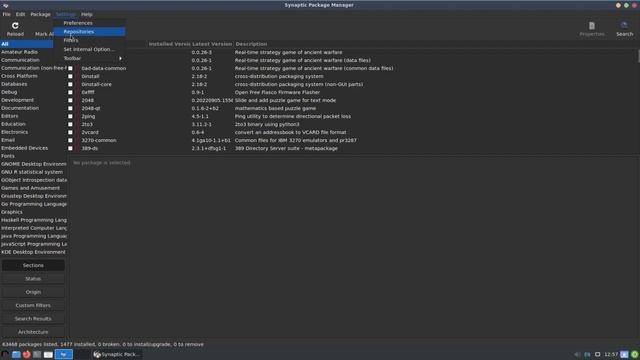Toggle the 2048-qt package checkbox
Image resolution: width=640 pixels, height=360 pixels.
[70, 109]
